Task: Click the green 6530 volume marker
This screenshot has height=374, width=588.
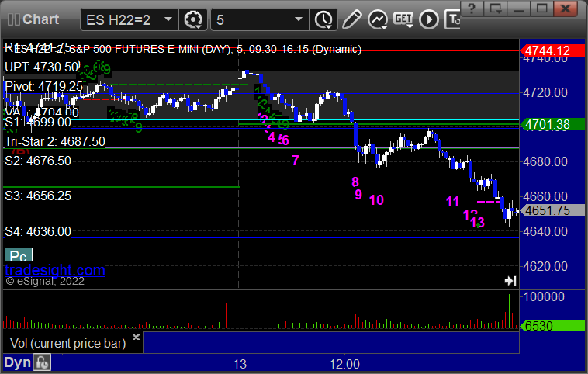Action: point(552,326)
